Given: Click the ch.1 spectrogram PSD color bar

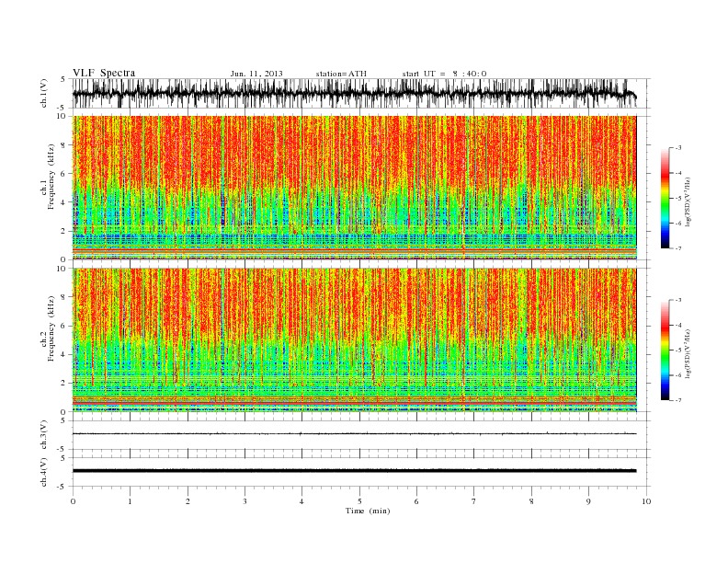Looking at the screenshot, I should pyautogui.click(x=665, y=198).
